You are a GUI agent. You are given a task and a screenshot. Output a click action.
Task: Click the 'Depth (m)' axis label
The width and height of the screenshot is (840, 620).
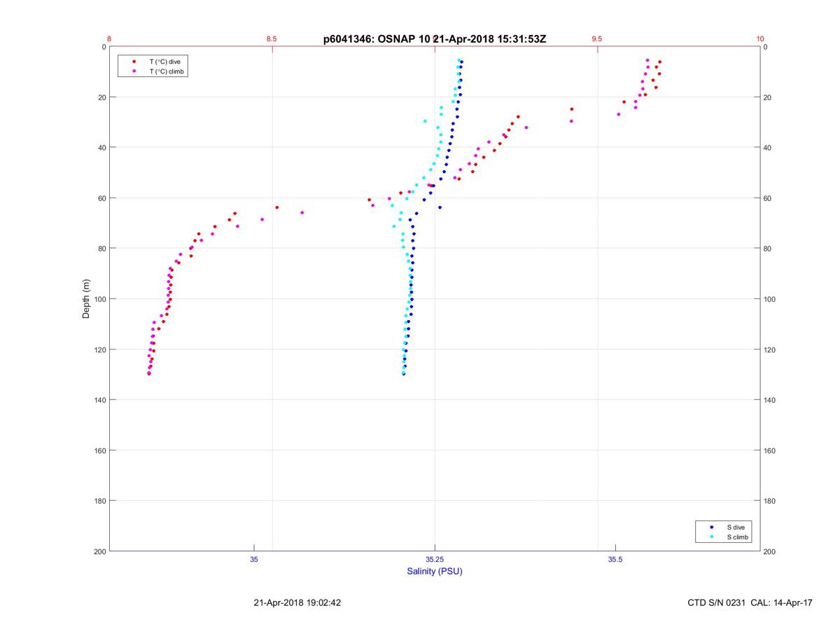click(x=87, y=299)
